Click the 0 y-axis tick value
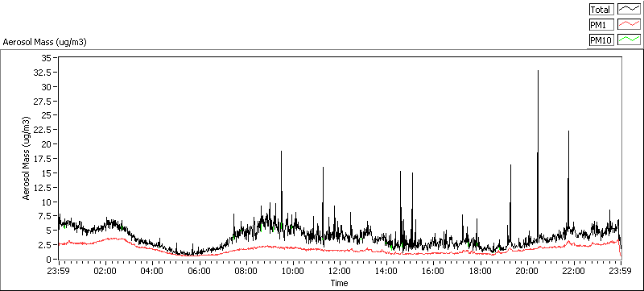 click(49, 260)
